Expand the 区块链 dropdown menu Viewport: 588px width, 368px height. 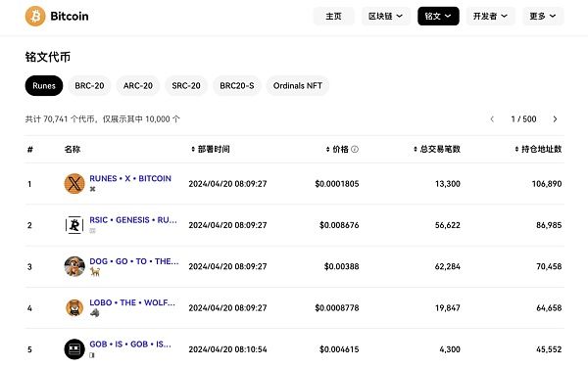pyautogui.click(x=386, y=16)
